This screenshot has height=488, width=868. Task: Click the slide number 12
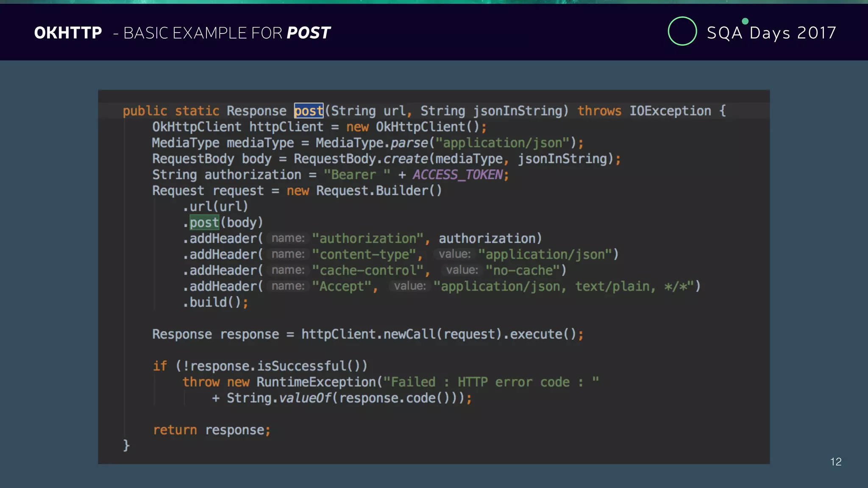coord(836,462)
